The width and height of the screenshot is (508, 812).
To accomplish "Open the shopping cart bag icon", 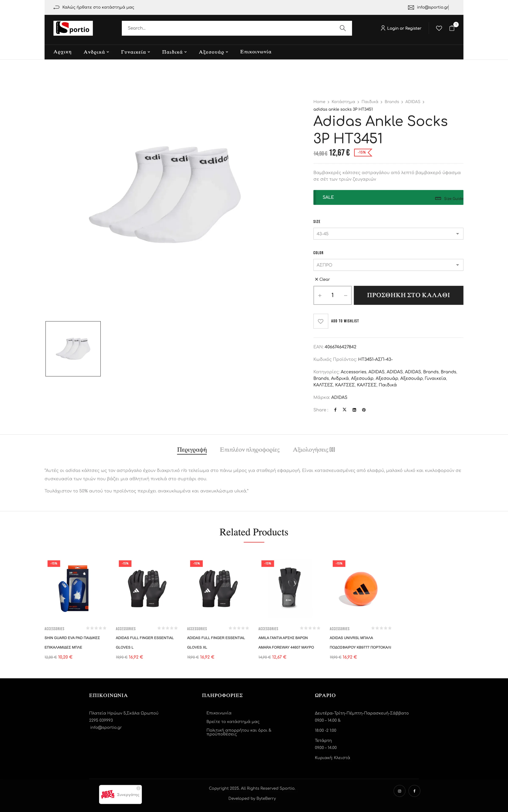I will pyautogui.click(x=452, y=28).
